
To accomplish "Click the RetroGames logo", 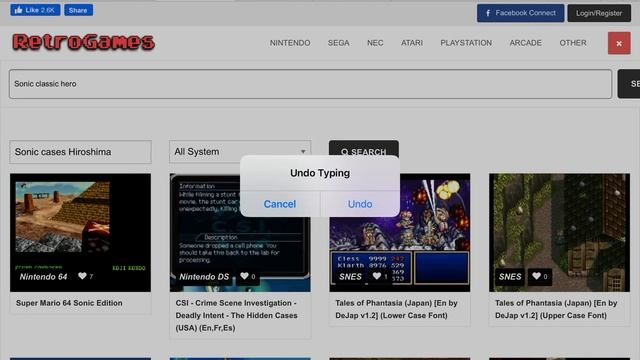I will [84, 42].
